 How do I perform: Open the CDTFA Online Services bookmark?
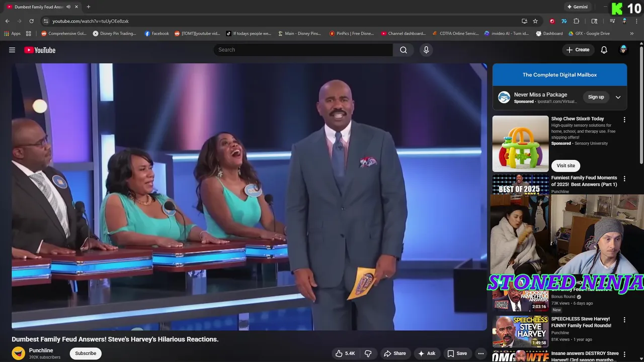click(x=455, y=34)
